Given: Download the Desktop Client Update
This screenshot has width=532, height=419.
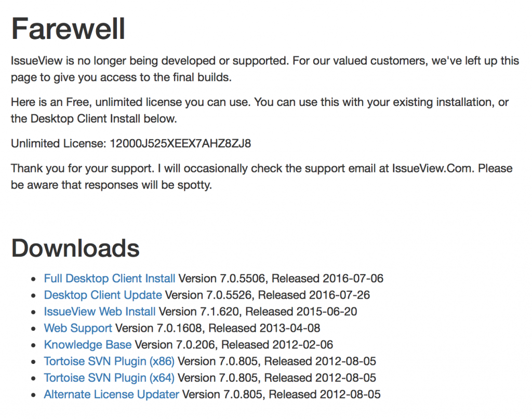Looking at the screenshot, I should click(x=103, y=295).
